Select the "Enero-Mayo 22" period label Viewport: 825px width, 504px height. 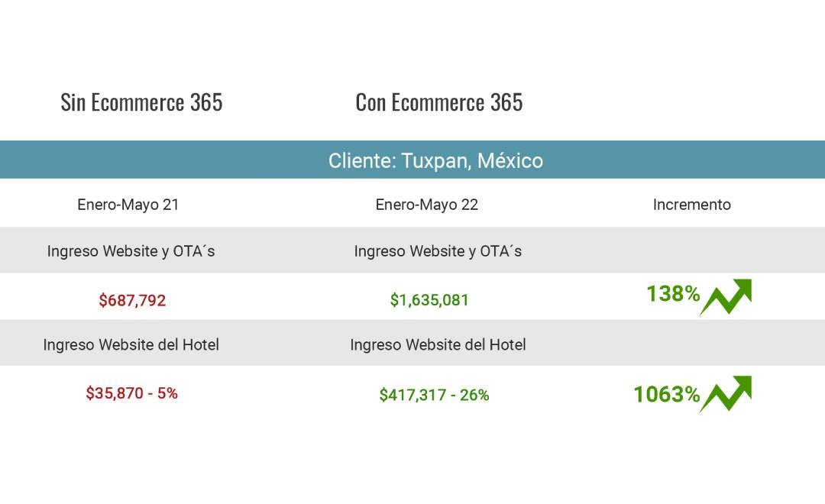427,205
